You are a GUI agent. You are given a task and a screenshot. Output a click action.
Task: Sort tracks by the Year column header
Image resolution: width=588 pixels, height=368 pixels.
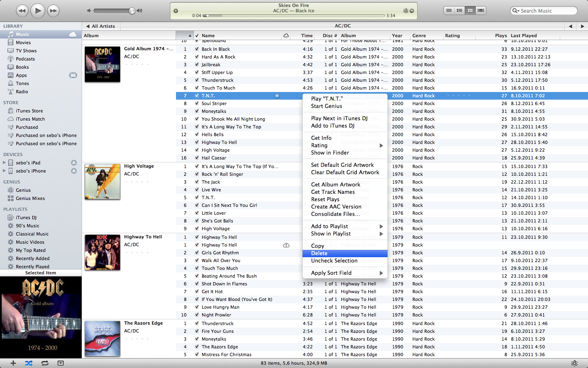(x=400, y=36)
